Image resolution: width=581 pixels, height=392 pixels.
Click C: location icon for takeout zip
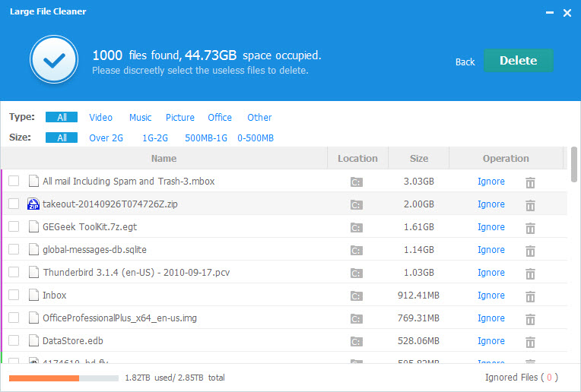click(x=357, y=204)
